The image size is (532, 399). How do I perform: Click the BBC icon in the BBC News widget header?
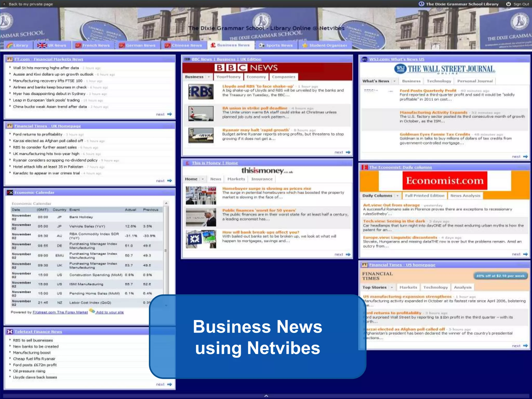point(187,59)
